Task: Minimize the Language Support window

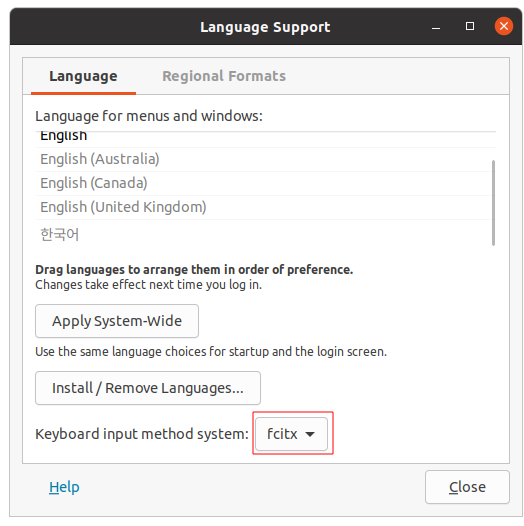Action: 436,27
